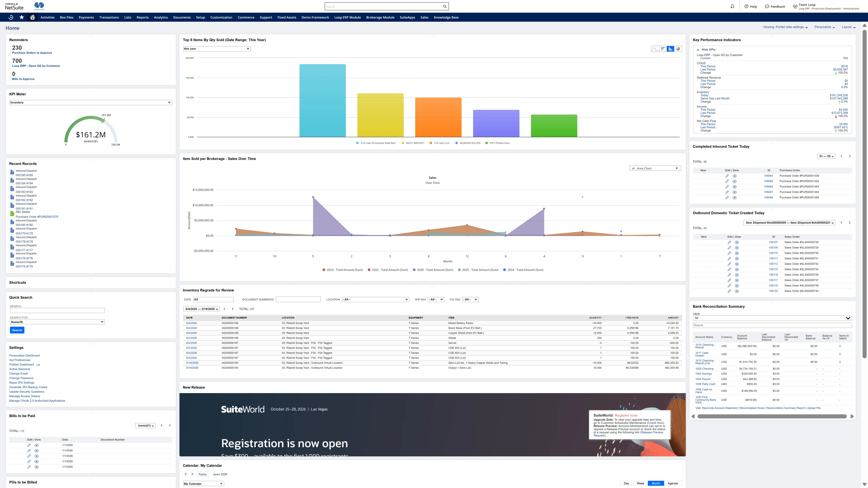Go to next page in Inventory Regrade list
Screen dimensions: 868x488
[x=233, y=309]
